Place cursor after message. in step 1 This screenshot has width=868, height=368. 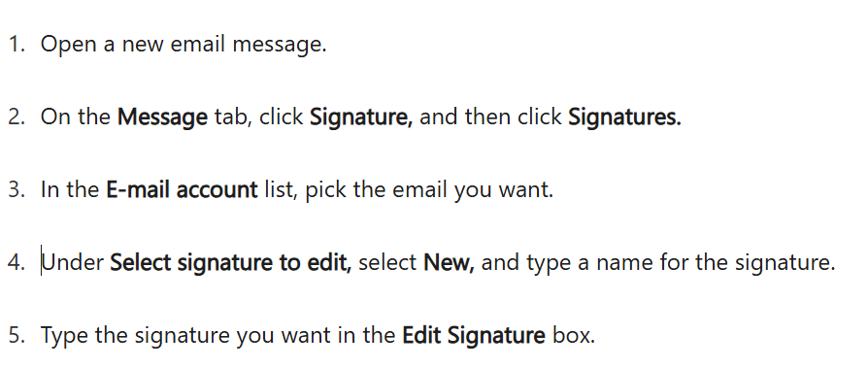(x=327, y=45)
